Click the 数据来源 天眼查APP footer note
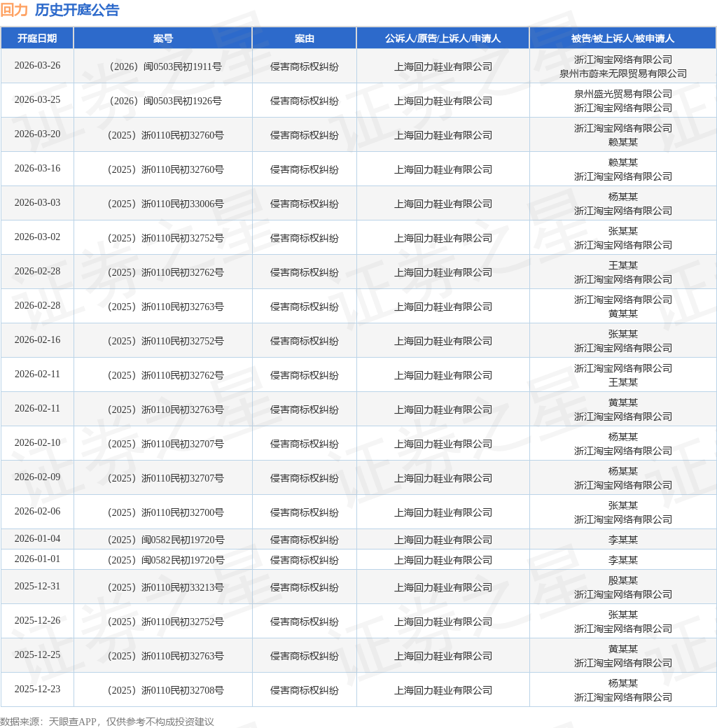 point(107,722)
